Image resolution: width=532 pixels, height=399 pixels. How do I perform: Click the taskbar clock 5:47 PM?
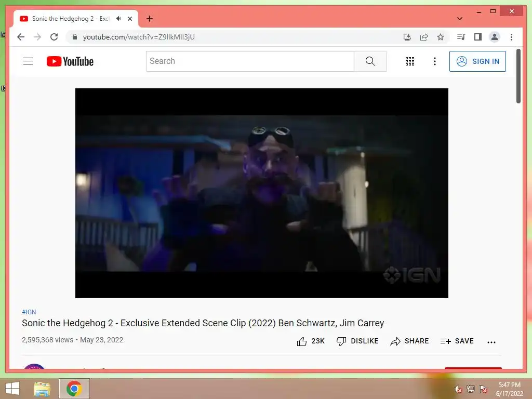coord(509,385)
